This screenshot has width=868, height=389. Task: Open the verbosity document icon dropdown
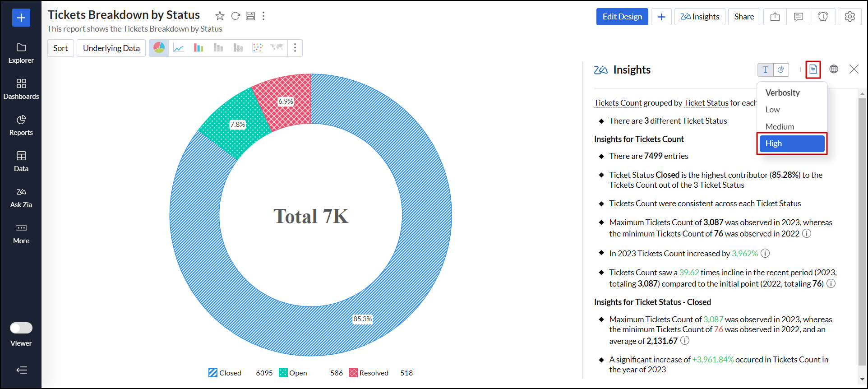point(813,69)
